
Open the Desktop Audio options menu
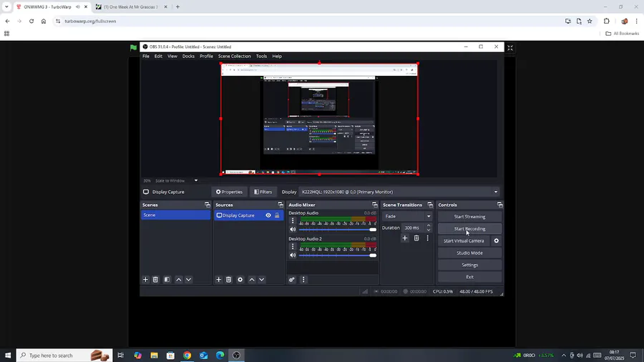(x=293, y=221)
